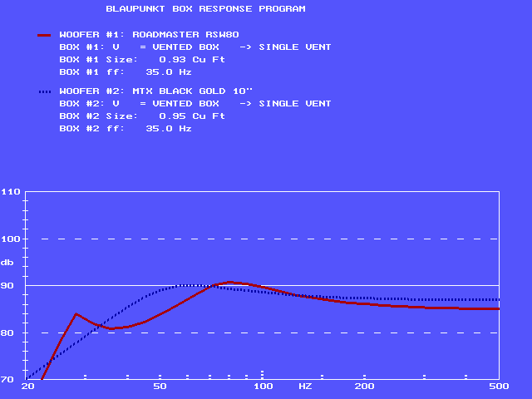Select 'WOOFER #2: MTX BLACK GOLD 10"' text
Screen dimensions: 532x399
coord(156,91)
